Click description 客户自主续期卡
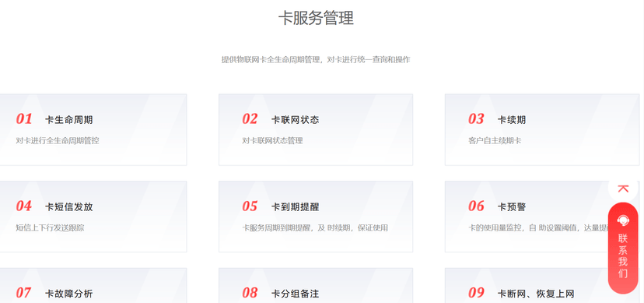Viewport: 644px width, 303px height. (x=495, y=141)
